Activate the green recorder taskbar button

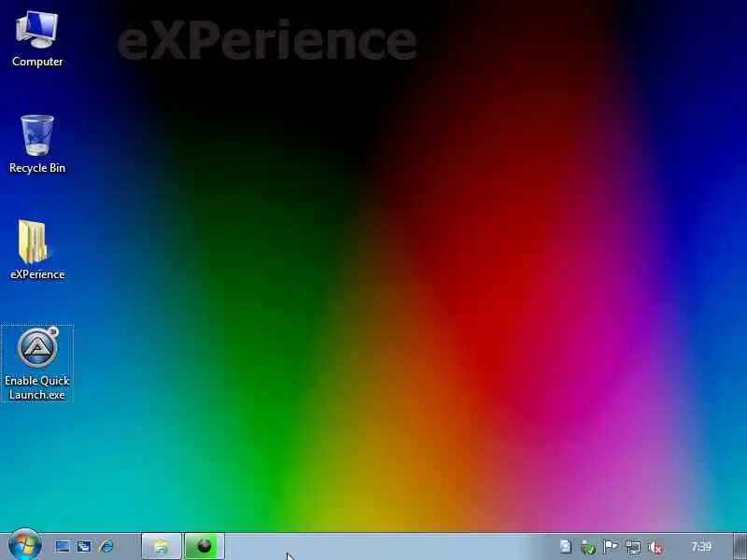click(x=204, y=546)
